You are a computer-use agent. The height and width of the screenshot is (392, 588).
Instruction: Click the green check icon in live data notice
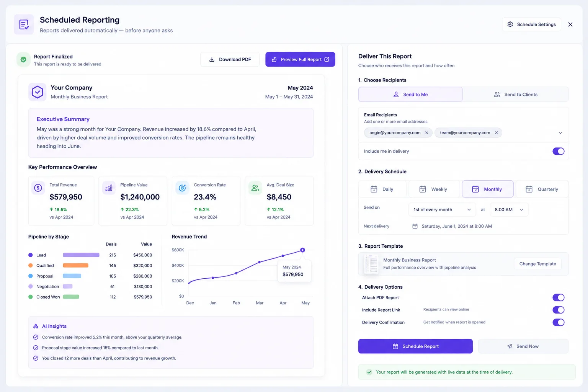pyautogui.click(x=369, y=372)
